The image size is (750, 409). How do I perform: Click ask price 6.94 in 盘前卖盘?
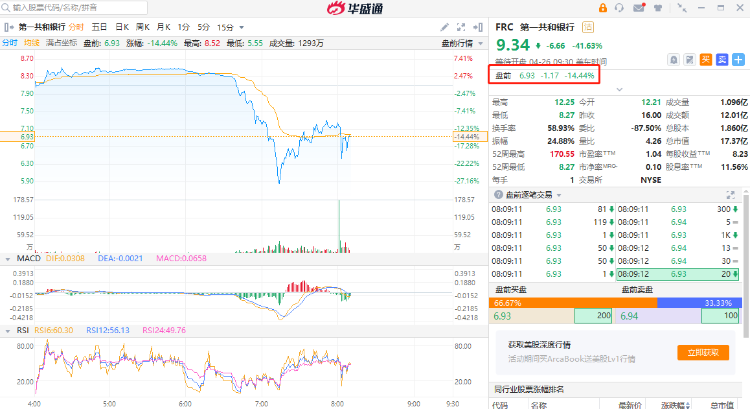click(x=629, y=316)
